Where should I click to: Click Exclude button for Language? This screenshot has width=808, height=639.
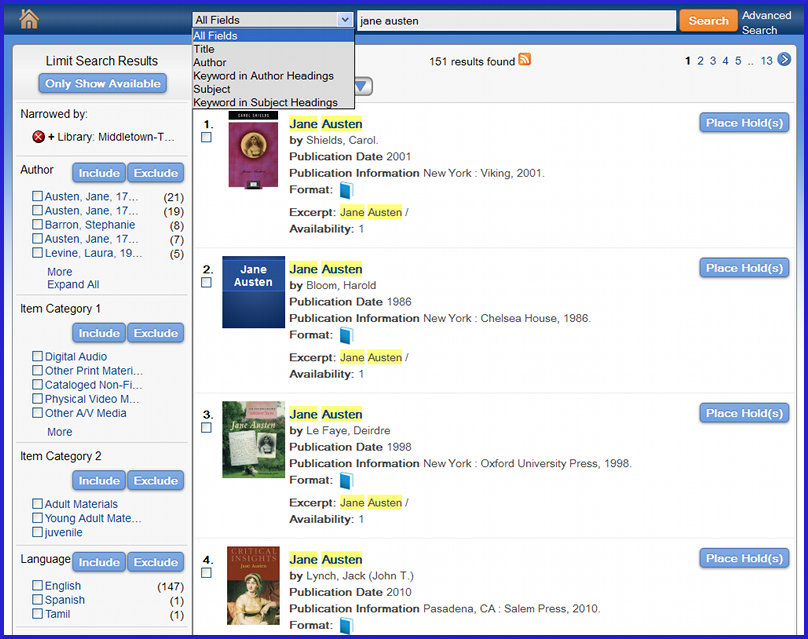[156, 562]
